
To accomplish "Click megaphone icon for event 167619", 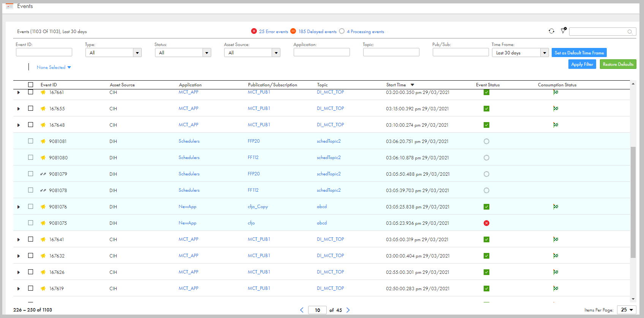I will [43, 288].
